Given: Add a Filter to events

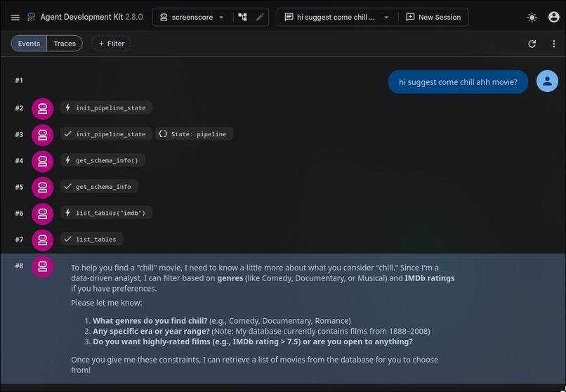Looking at the screenshot, I should pos(111,44).
